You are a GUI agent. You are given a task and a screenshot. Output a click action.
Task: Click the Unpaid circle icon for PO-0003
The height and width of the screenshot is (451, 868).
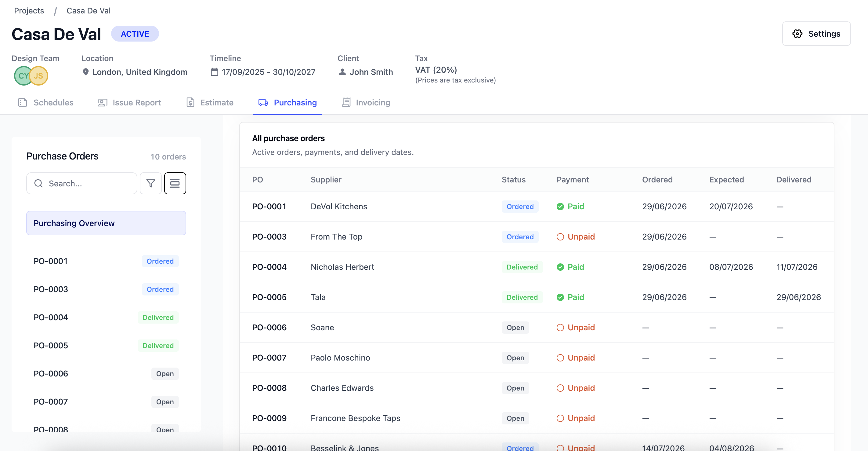(x=560, y=237)
